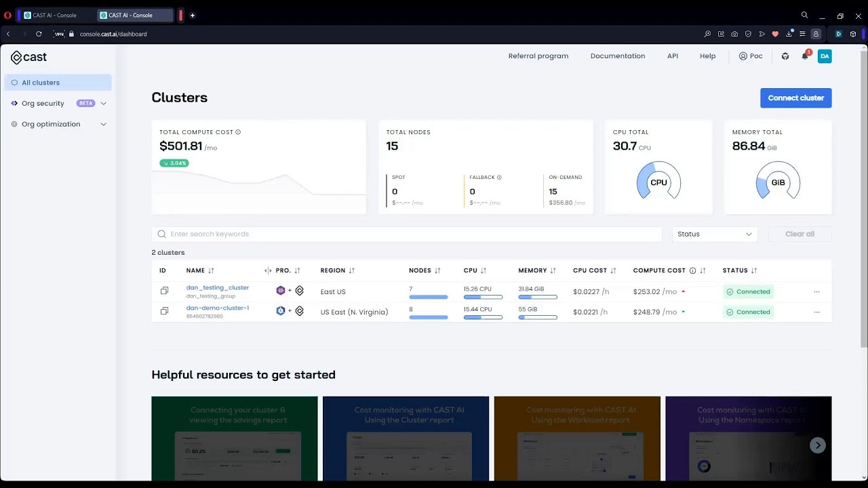This screenshot has width=868, height=488.
Task: Open the Status filter dropdown
Action: (715, 234)
